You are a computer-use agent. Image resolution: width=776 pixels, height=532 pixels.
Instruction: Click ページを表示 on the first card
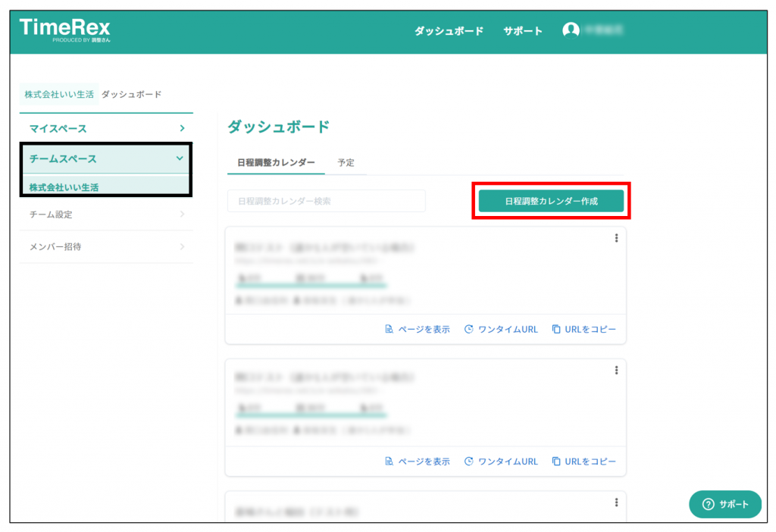tap(418, 330)
